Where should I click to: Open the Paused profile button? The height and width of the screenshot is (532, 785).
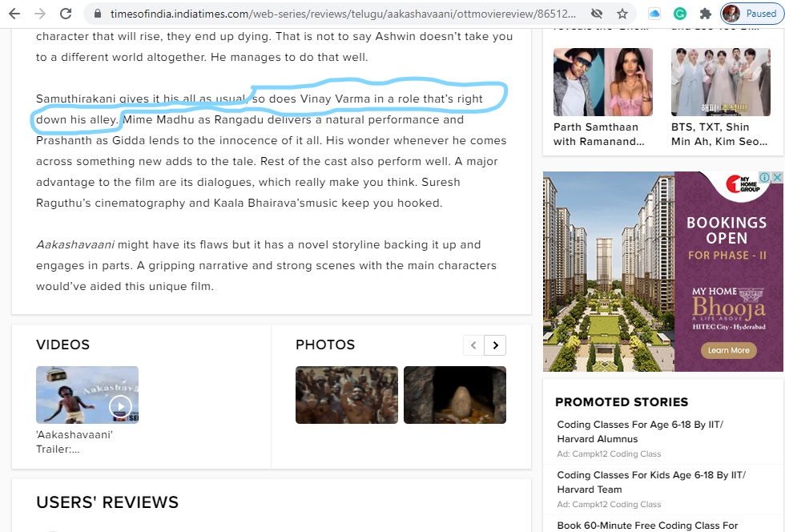pyautogui.click(x=751, y=14)
